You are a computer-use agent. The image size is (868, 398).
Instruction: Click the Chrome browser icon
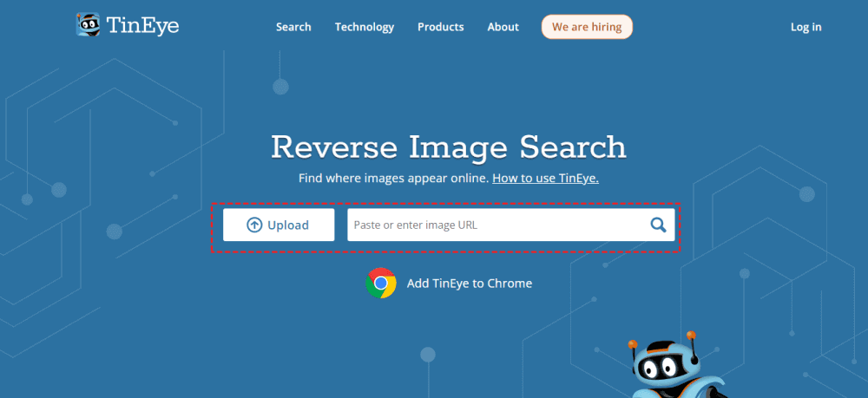click(x=381, y=283)
